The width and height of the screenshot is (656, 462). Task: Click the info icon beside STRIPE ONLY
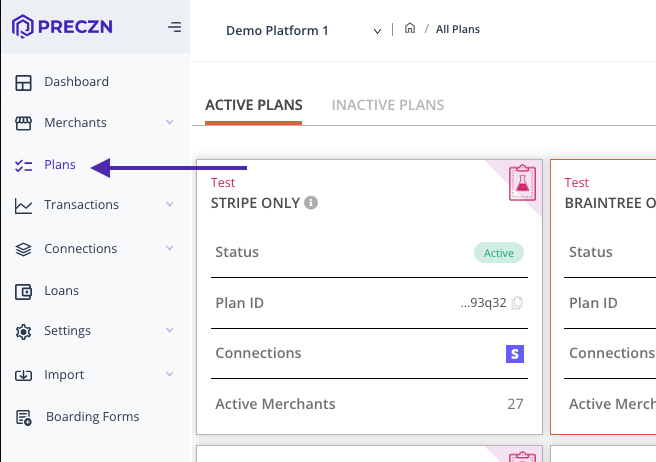tap(311, 203)
